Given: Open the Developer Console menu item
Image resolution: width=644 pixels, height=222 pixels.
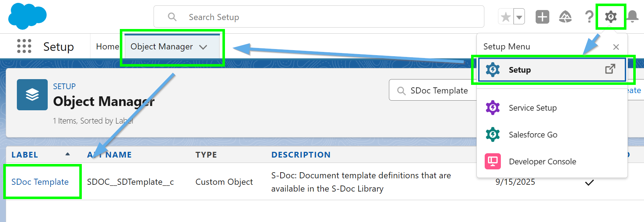Looking at the screenshot, I should pos(542,161).
